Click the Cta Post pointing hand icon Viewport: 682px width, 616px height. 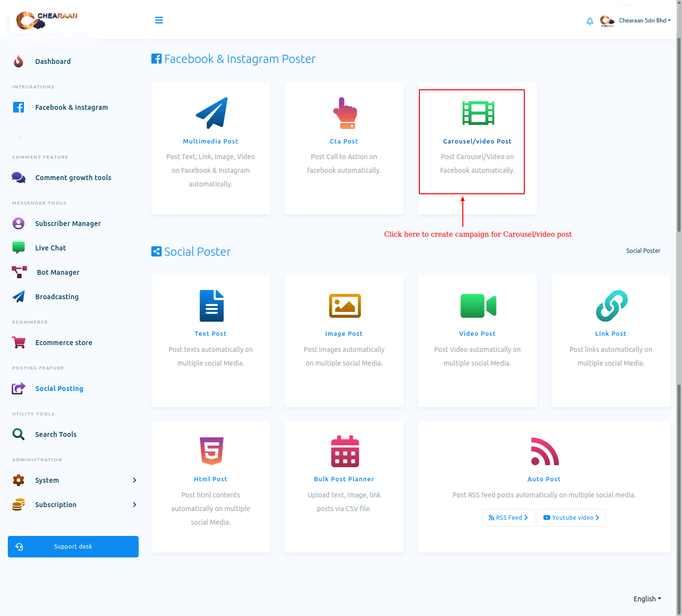click(345, 113)
